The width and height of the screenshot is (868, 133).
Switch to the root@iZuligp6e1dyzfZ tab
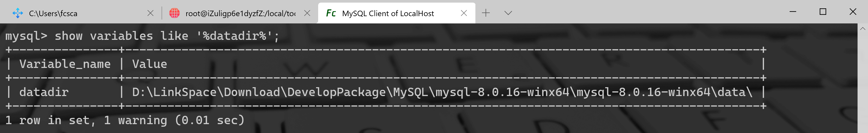coord(240,14)
